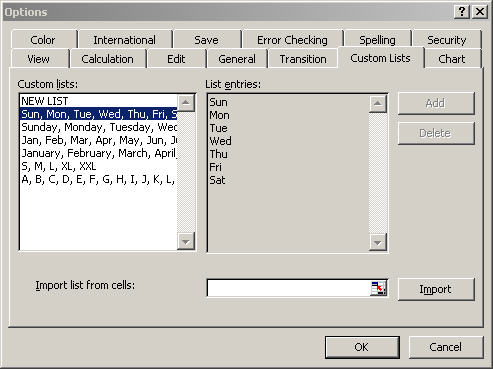Click the up arrow of List entries scrollbar

point(378,104)
